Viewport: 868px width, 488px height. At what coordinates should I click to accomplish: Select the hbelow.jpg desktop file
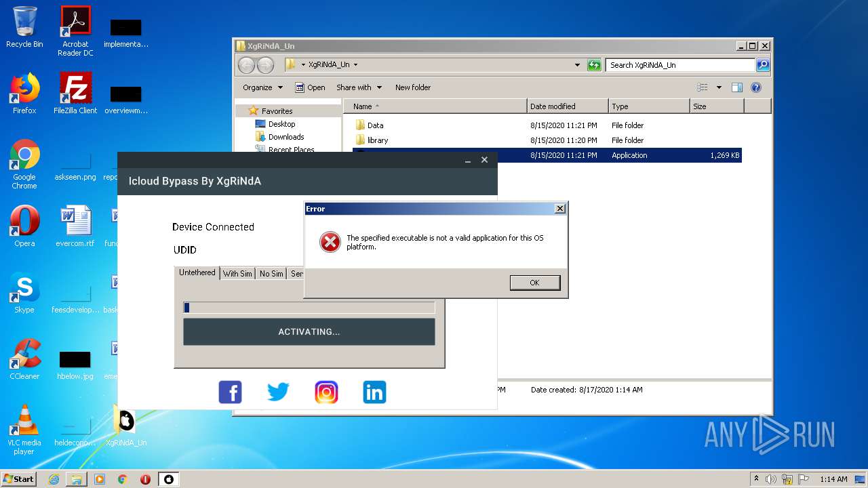pos(75,365)
